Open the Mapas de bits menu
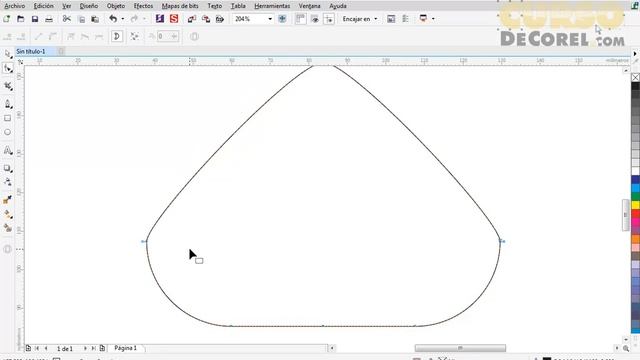Viewport: 640px width, 360px height. [x=180, y=6]
